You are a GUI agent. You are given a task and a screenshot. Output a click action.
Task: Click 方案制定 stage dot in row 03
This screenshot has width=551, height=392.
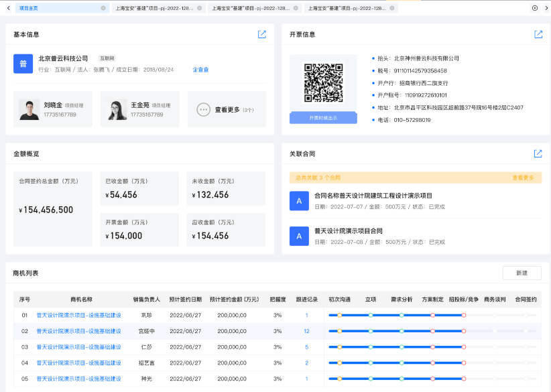(432, 346)
